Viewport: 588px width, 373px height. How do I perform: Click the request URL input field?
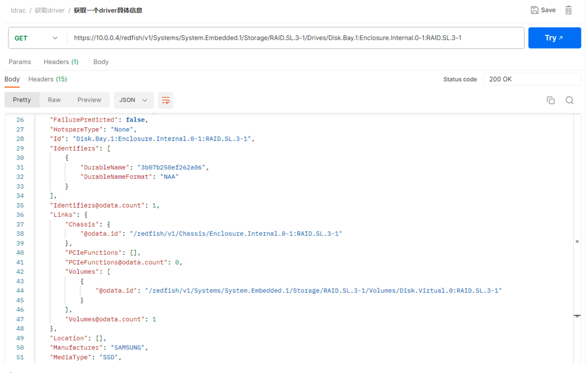pos(296,38)
